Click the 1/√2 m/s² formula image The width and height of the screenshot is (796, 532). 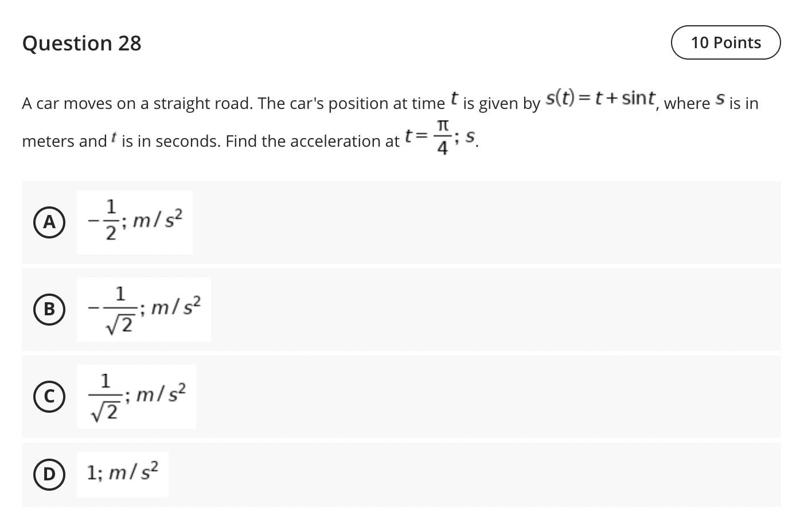coord(136,397)
